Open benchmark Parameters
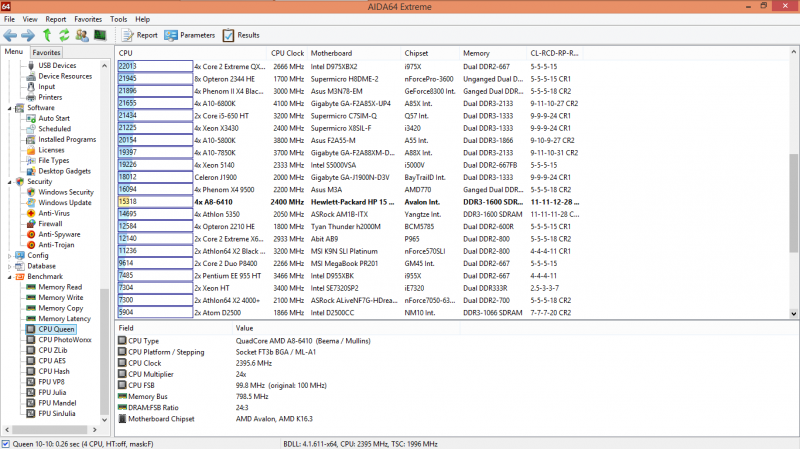Image resolution: width=800 pixels, height=449 pixels. pyautogui.click(x=189, y=35)
